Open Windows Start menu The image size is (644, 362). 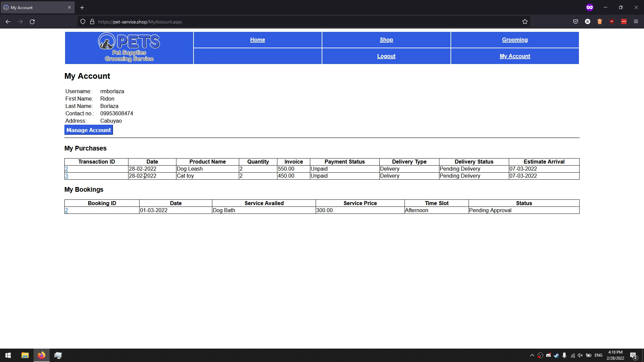point(8,355)
